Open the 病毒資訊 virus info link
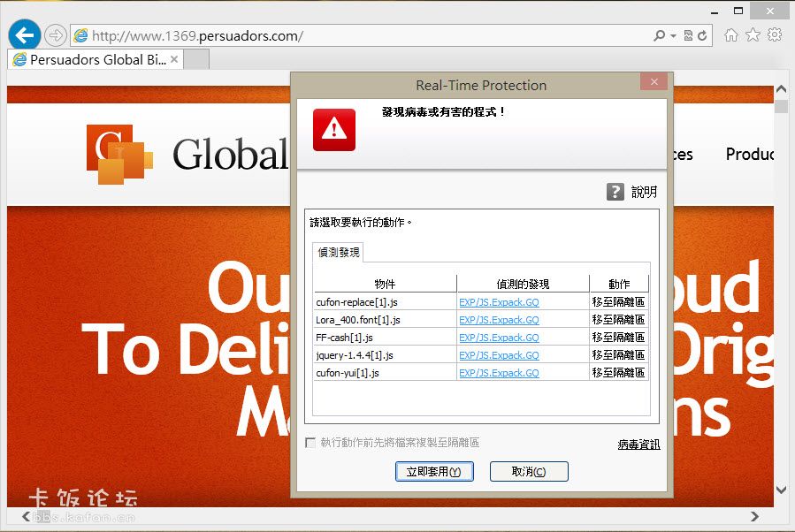This screenshot has width=795, height=532. pos(638,445)
